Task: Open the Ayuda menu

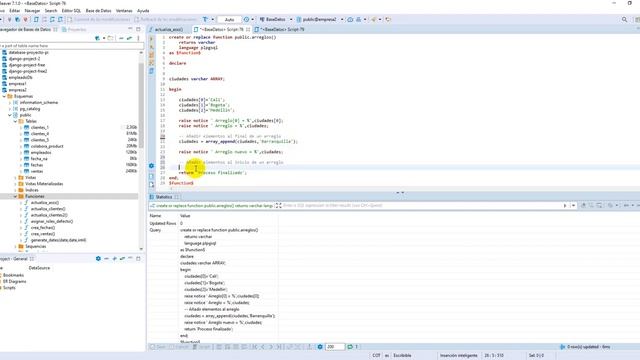Action: click(143, 11)
